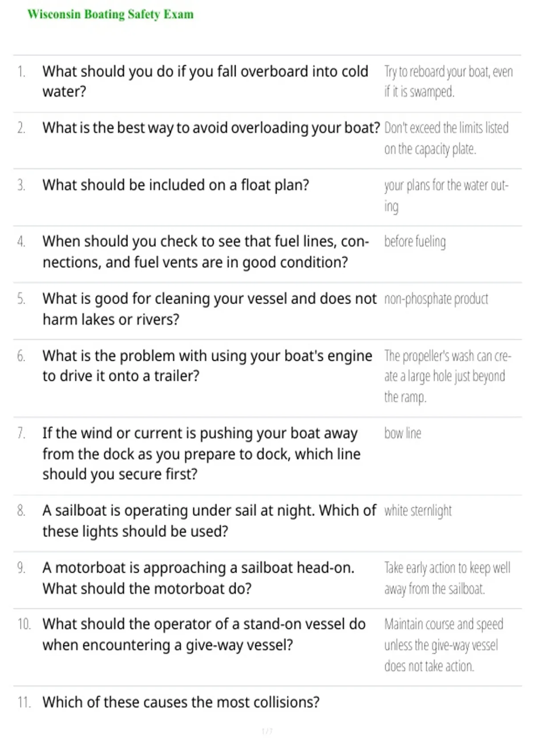The height and width of the screenshot is (756, 534).
Task: Click the 'Maintain course and speed' answer
Action: (444, 645)
